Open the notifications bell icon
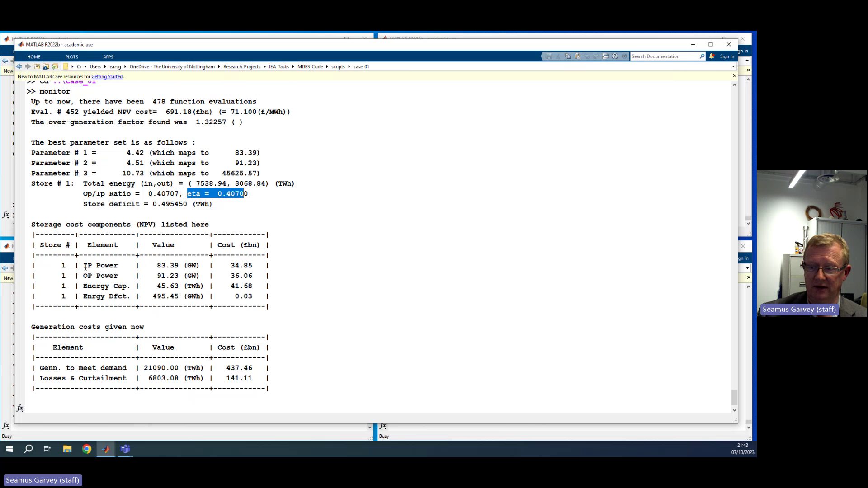868x488 pixels. [x=712, y=56]
